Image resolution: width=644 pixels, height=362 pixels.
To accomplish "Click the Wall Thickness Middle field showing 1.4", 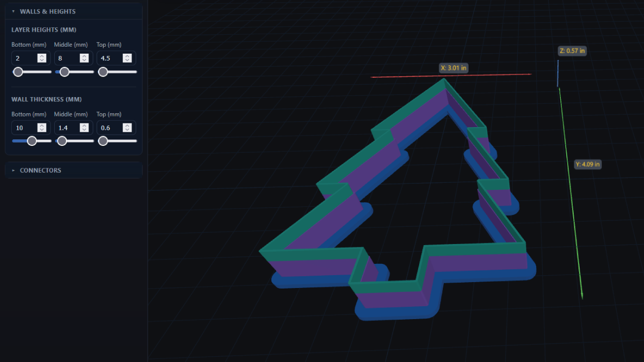I will click(67, 128).
